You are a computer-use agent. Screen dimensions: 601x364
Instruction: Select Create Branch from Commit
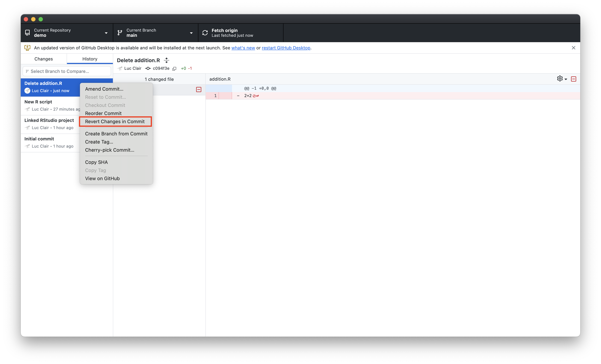pos(116,134)
